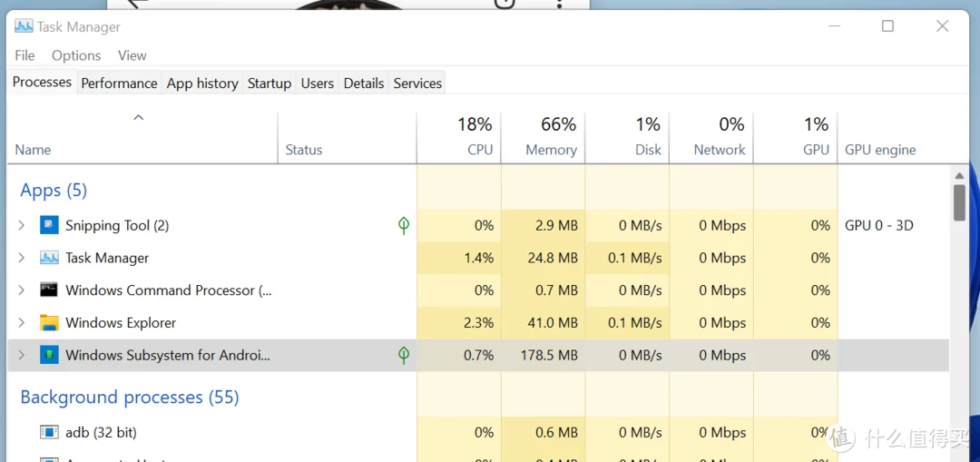Click Snipping Tool's green leaf status icon
The image size is (980, 462).
404,225
